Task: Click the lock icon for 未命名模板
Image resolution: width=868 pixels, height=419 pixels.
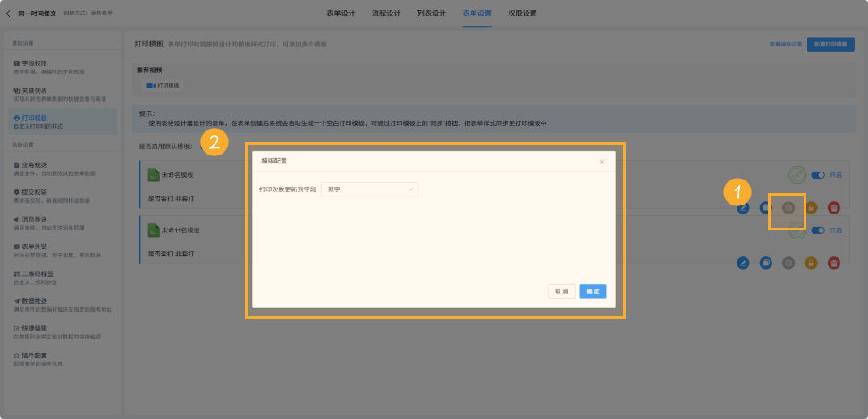Action: 811,208
